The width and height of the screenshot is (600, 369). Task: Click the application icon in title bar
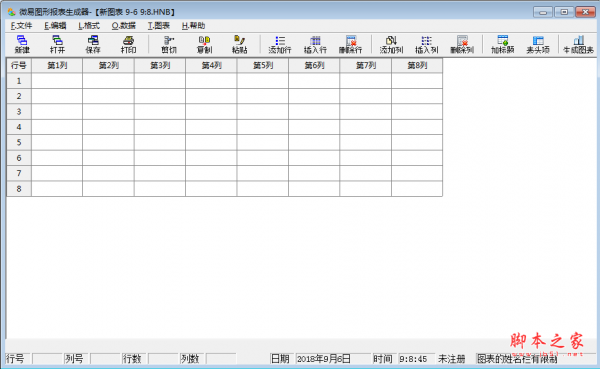coord(11,12)
